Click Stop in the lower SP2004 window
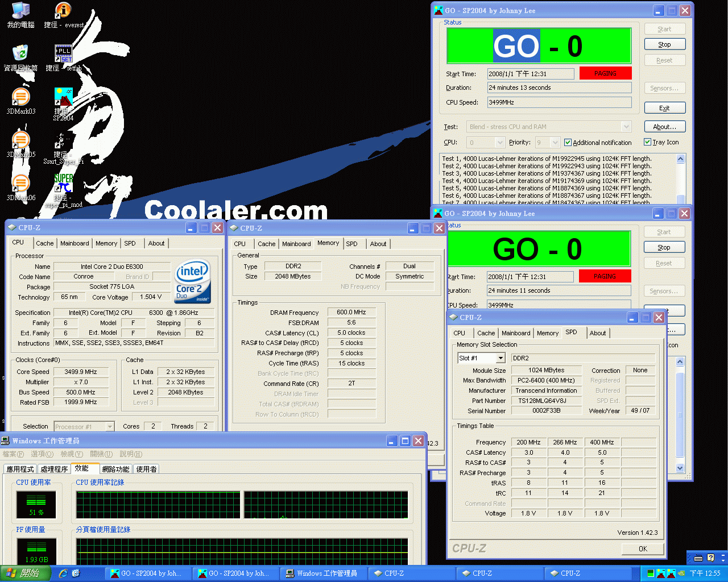The image size is (728, 582). (664, 247)
